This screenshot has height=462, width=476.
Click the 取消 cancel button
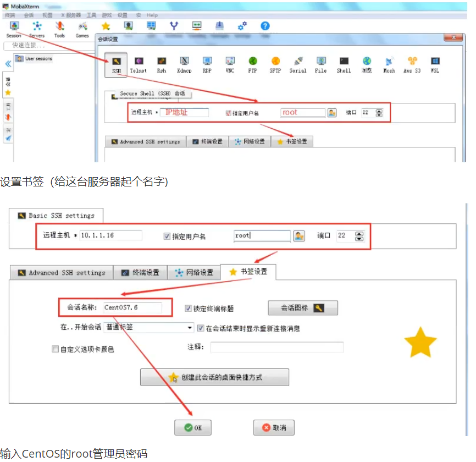point(274,428)
